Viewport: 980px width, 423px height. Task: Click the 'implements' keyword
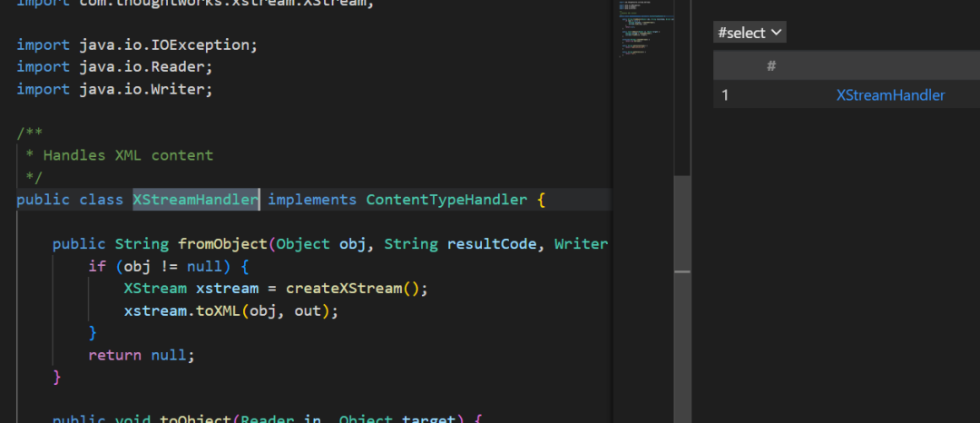point(312,200)
